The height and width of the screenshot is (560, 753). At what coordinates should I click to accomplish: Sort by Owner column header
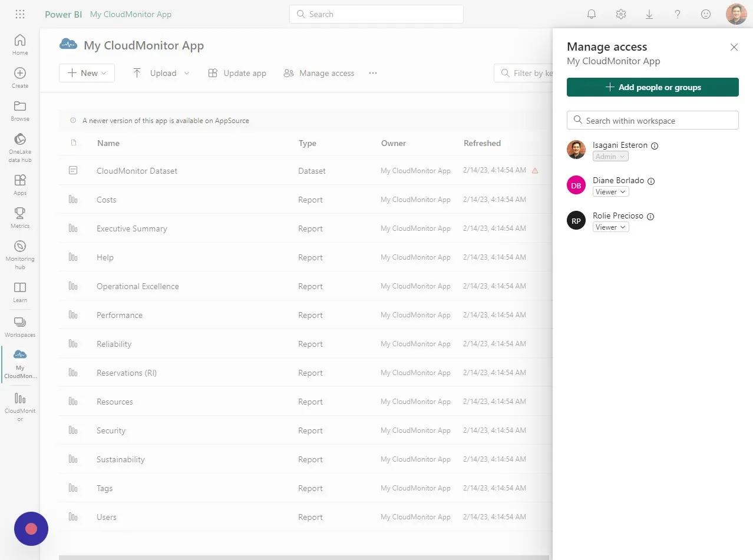pyautogui.click(x=394, y=143)
